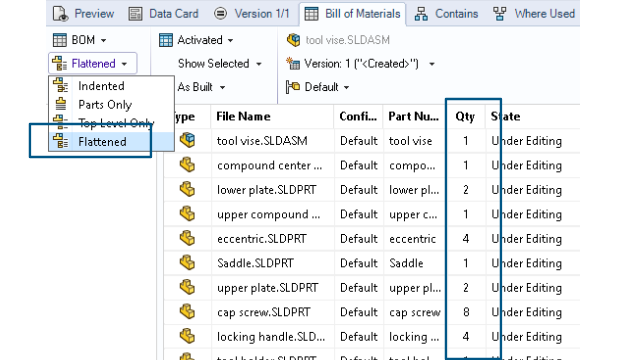The width and height of the screenshot is (640, 360).
Task: Click the cap screw.SLDPRT part icon
Action: 187,312
